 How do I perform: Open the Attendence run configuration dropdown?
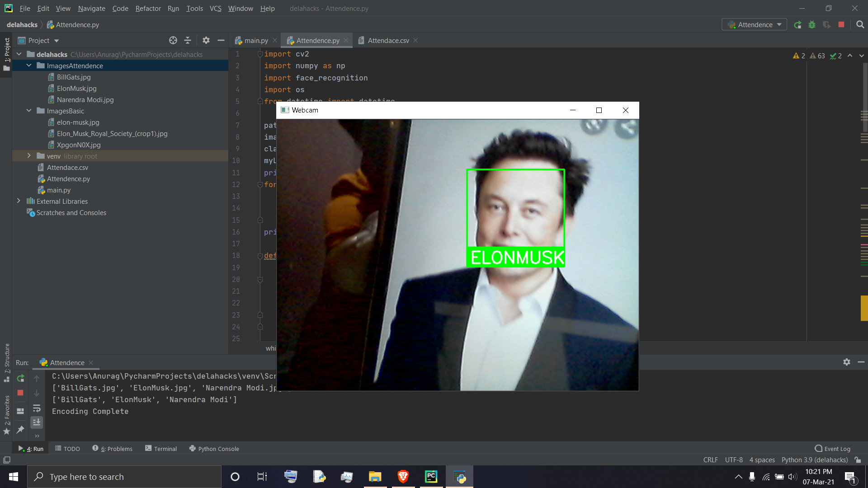[x=754, y=25]
